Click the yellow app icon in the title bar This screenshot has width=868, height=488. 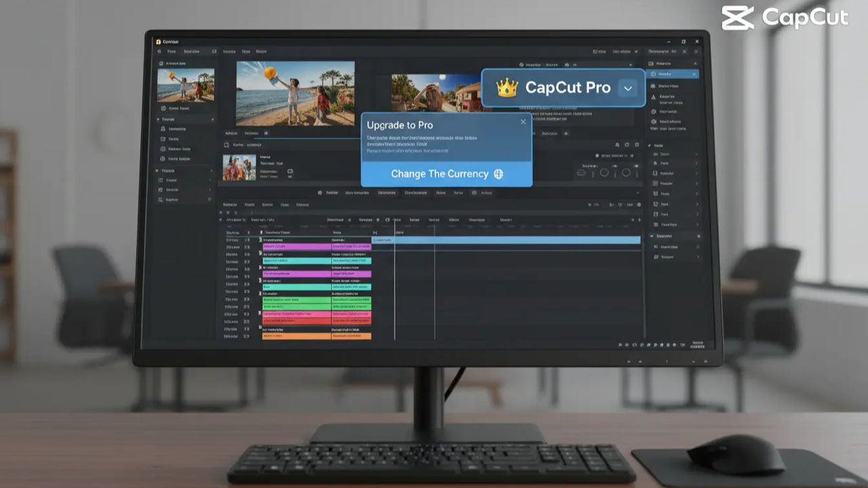point(159,41)
